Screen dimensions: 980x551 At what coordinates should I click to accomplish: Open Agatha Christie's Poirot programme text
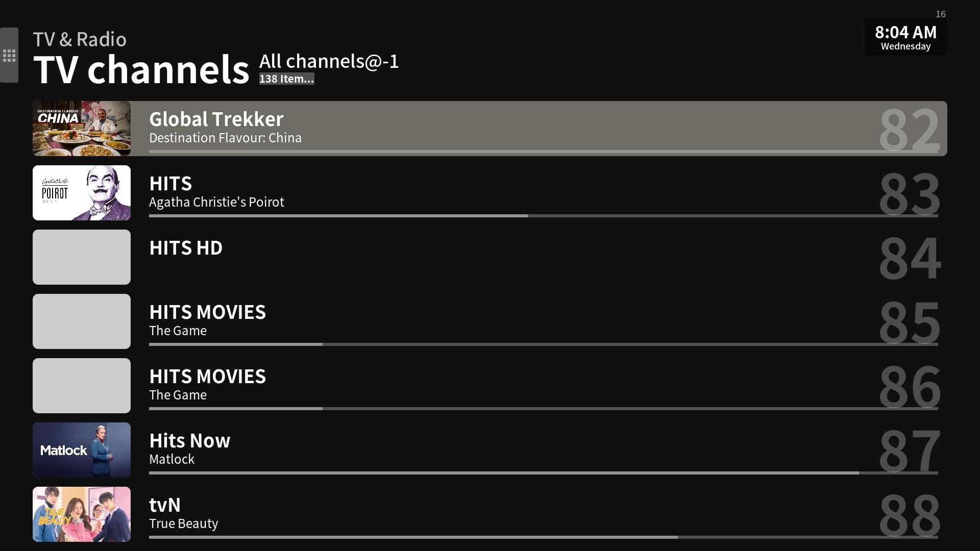point(216,202)
